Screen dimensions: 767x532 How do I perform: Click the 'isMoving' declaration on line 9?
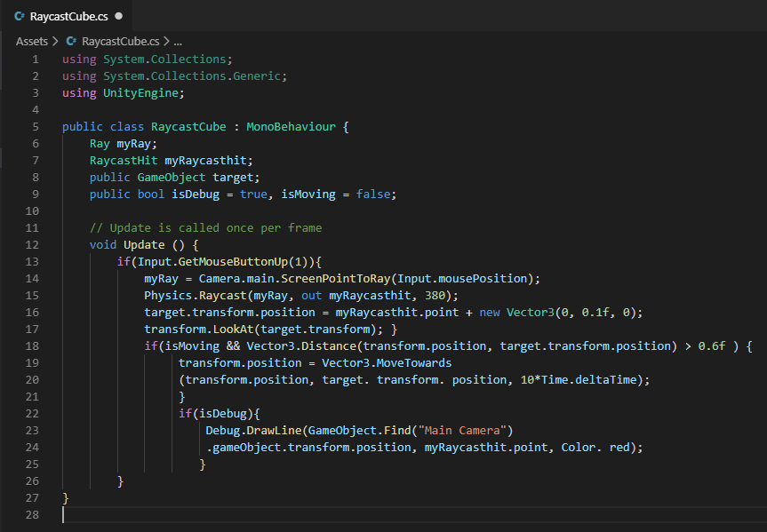click(308, 195)
